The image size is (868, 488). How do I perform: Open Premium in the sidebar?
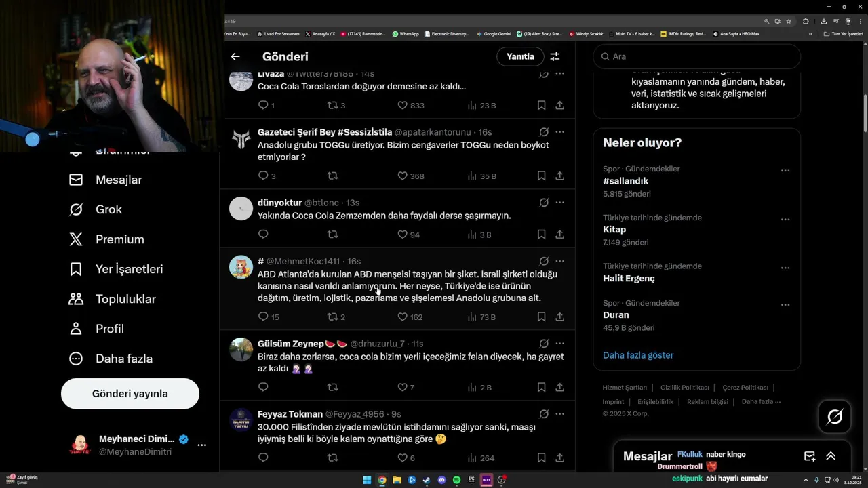(x=107, y=239)
